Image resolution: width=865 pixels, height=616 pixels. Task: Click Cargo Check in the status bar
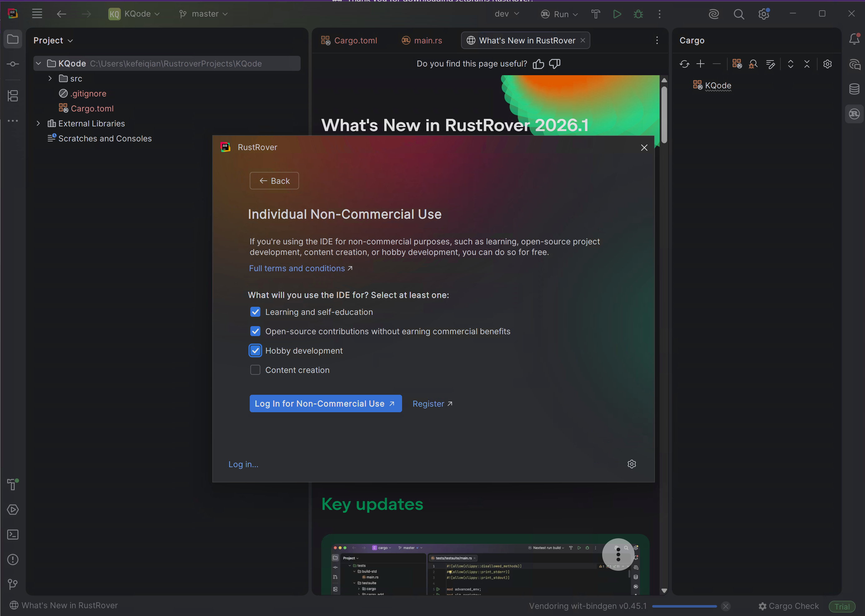coord(788,606)
